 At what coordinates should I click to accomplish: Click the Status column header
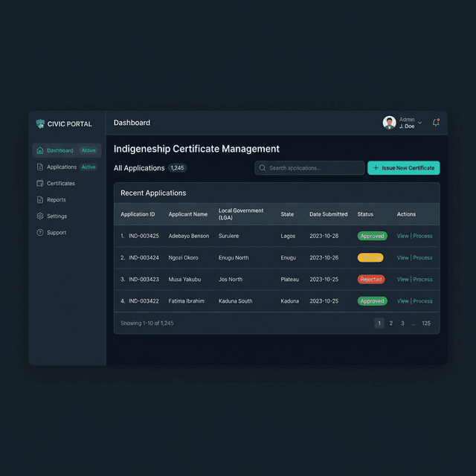tap(365, 214)
